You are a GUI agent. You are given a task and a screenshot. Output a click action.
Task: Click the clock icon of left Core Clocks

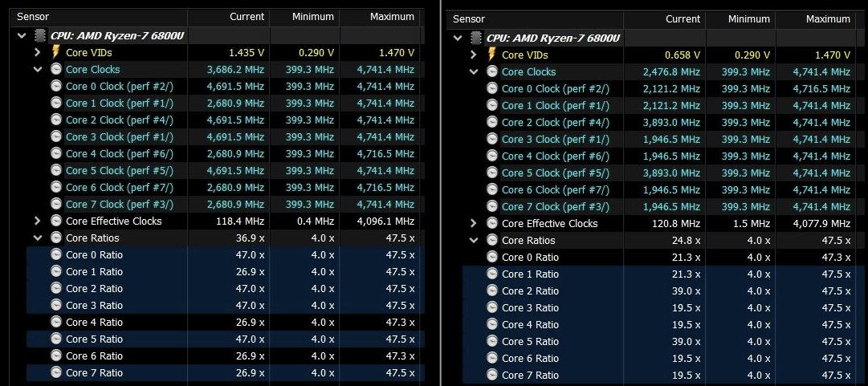56,70
